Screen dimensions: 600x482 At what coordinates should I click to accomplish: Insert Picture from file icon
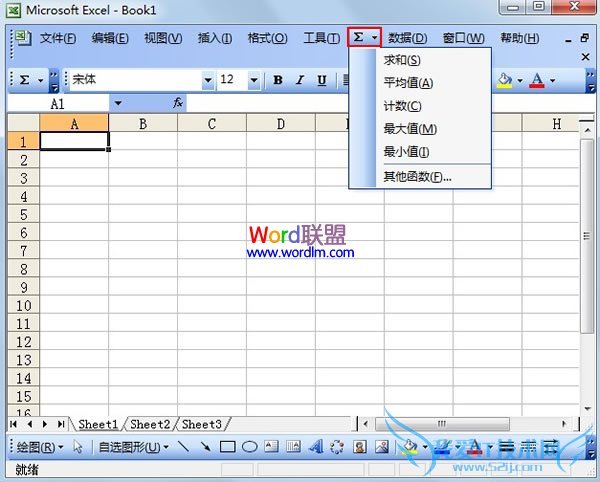pos(382,446)
